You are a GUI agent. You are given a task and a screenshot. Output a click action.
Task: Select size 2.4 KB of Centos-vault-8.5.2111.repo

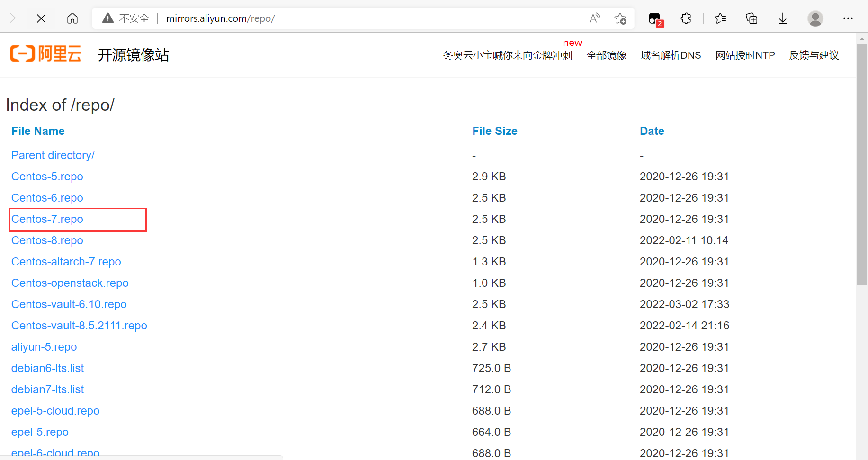coord(489,326)
